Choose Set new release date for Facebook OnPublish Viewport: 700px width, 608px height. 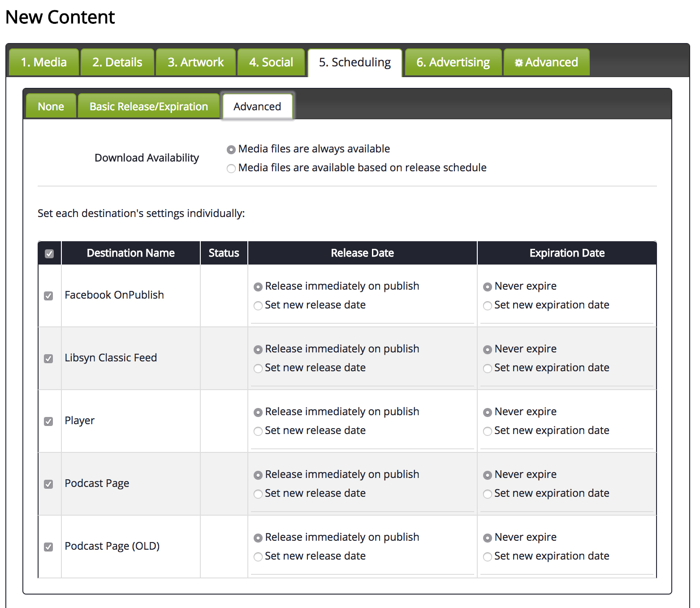[x=258, y=306]
